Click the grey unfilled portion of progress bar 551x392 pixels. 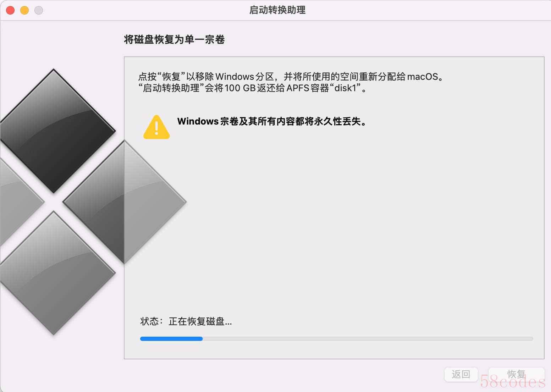click(x=368, y=339)
